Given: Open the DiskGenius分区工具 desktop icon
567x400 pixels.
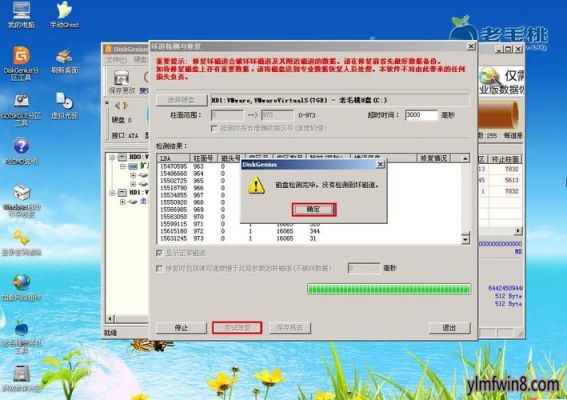Looking at the screenshot, I should (x=21, y=63).
